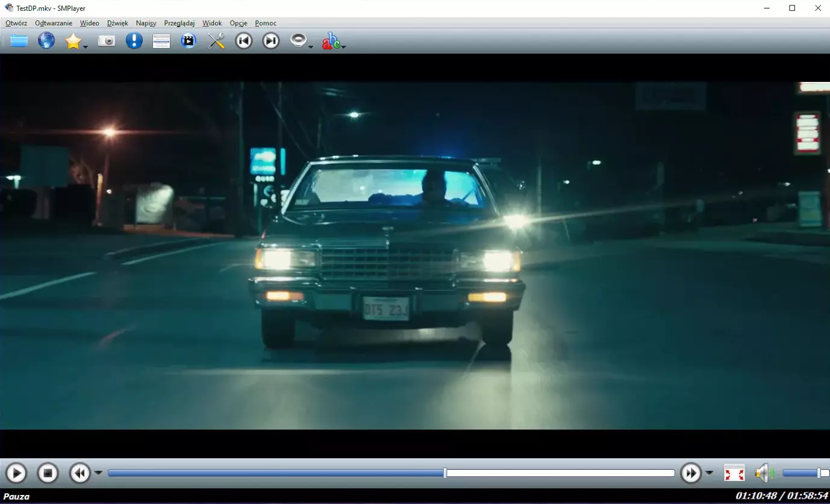Screen dimensions: 830x504
Task: Minimize the SMPlayer window
Action: (x=767, y=8)
